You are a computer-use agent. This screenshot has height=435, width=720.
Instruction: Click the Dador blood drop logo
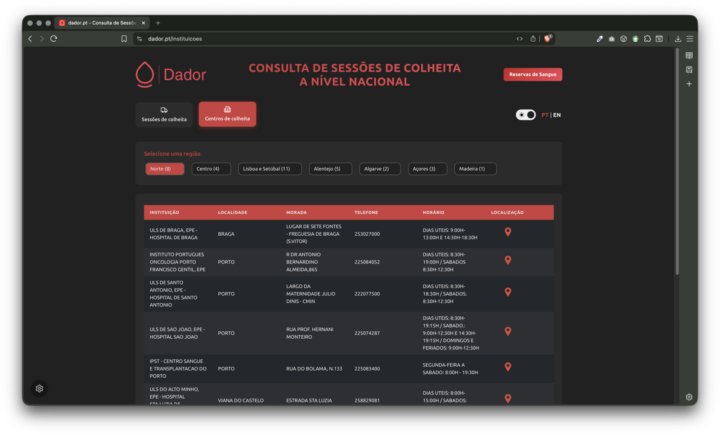(x=145, y=74)
